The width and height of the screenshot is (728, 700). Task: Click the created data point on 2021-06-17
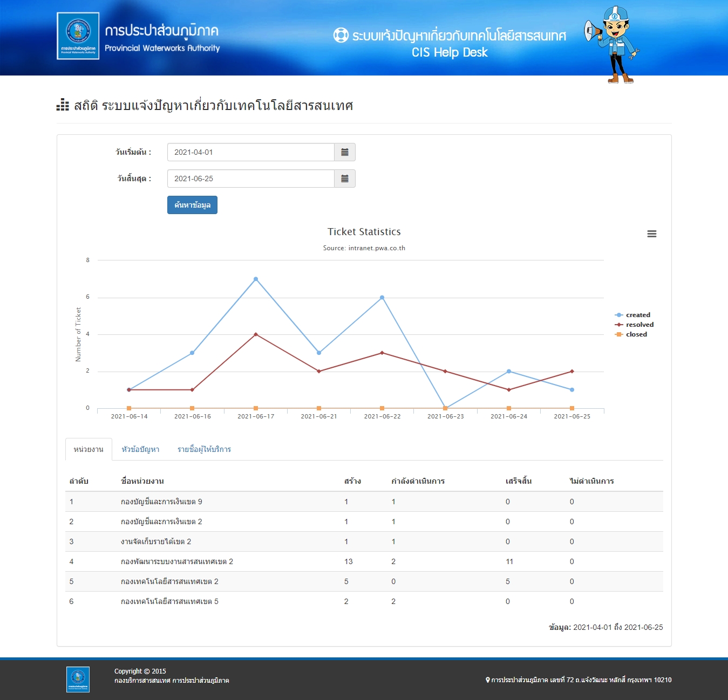point(256,279)
